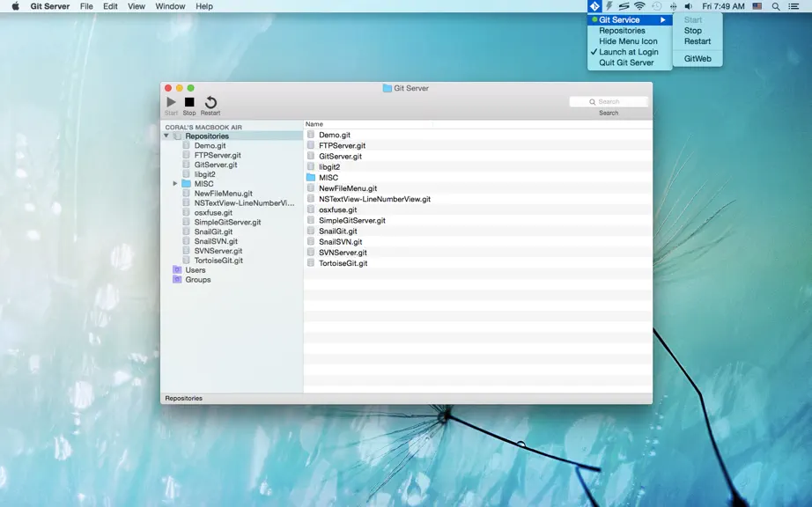
Task: Click the Search input field
Action: pos(609,102)
